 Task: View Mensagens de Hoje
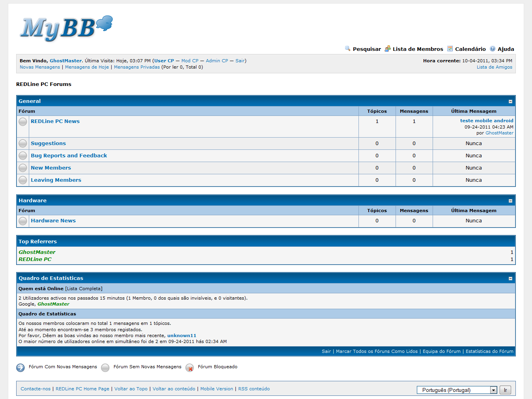87,67
